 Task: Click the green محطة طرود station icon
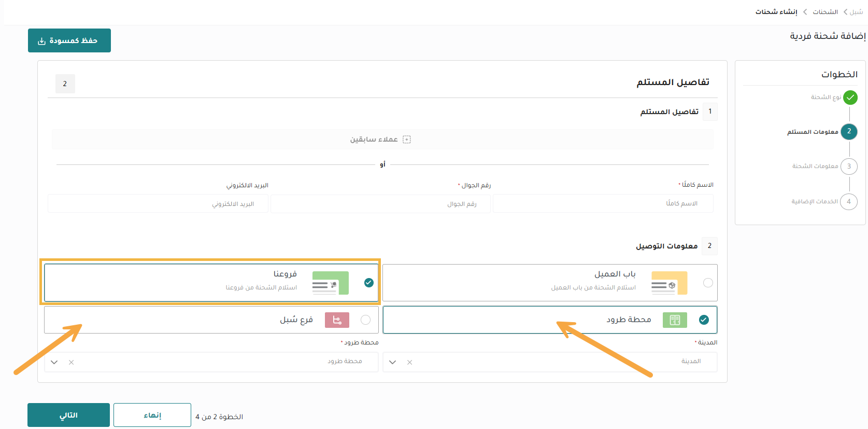click(675, 320)
